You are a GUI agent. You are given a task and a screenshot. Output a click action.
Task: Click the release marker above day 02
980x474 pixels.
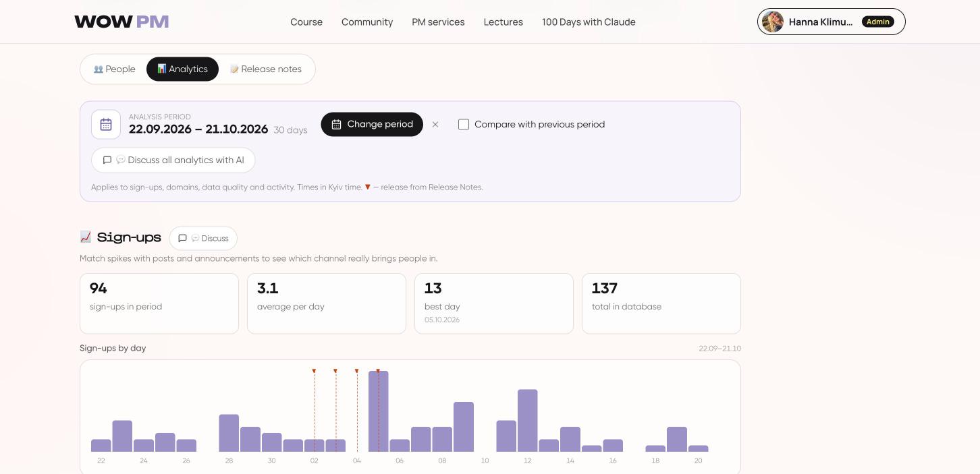pos(314,371)
